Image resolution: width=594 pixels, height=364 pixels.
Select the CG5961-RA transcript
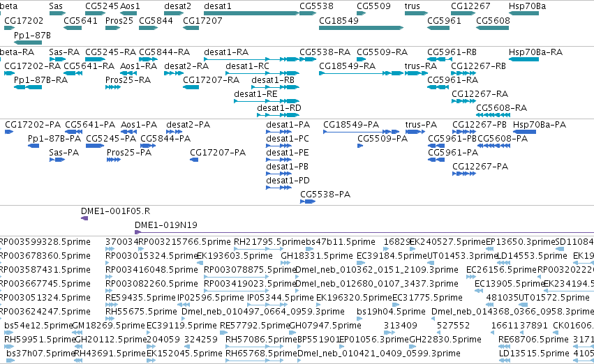click(x=438, y=87)
